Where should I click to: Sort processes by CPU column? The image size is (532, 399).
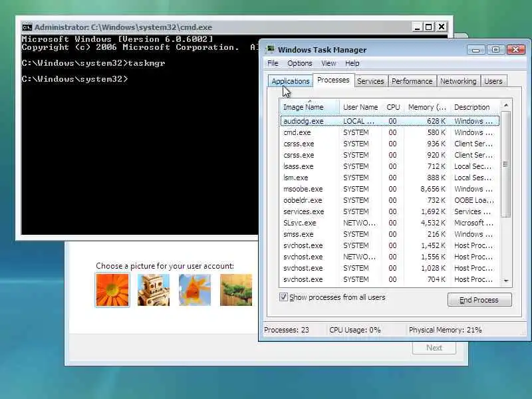tap(393, 107)
